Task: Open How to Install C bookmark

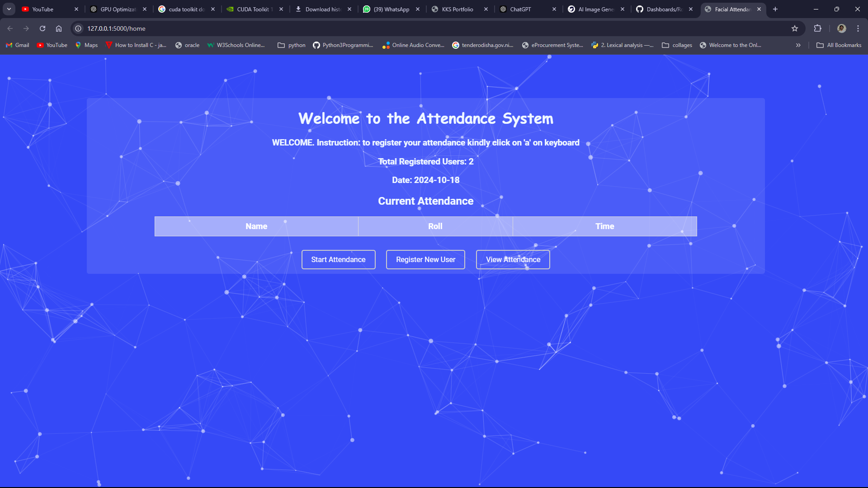Action: [x=136, y=45]
